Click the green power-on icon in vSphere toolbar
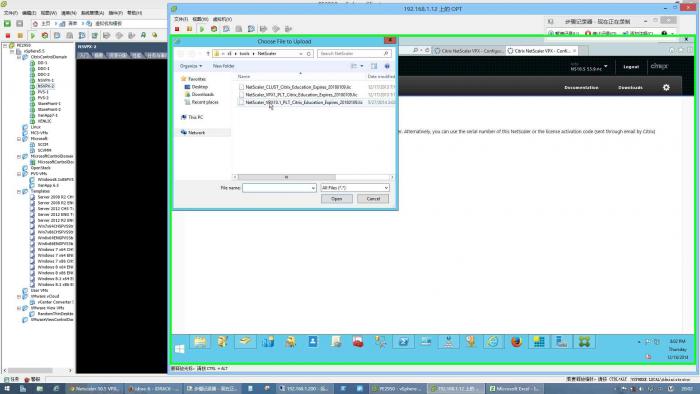 [x=33, y=35]
